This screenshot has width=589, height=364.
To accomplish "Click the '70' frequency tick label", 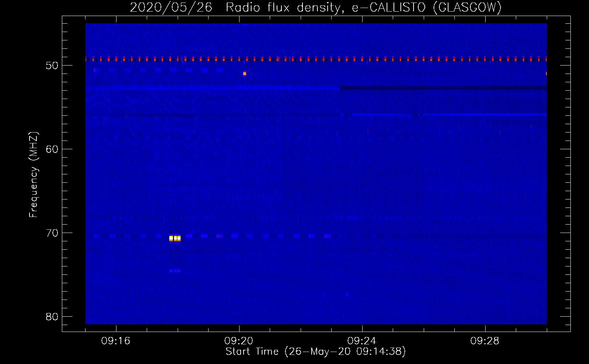I will [x=52, y=233].
